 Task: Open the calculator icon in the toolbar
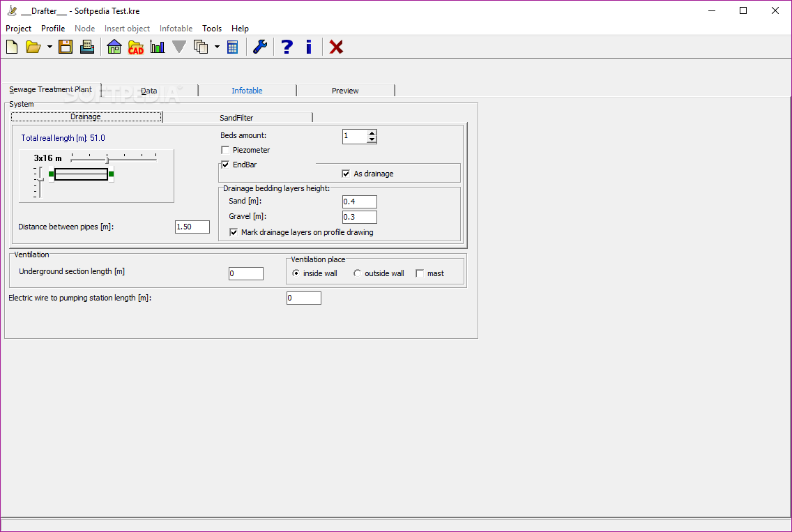(x=232, y=47)
